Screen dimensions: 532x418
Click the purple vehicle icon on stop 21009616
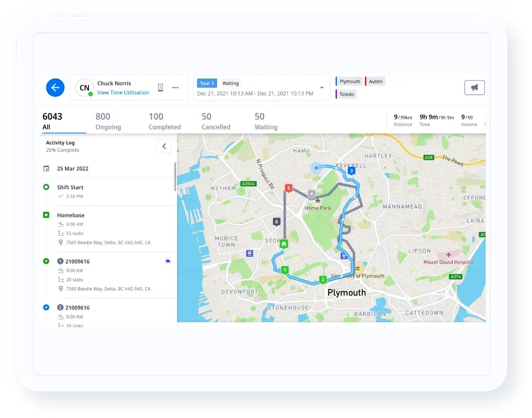coord(167,261)
